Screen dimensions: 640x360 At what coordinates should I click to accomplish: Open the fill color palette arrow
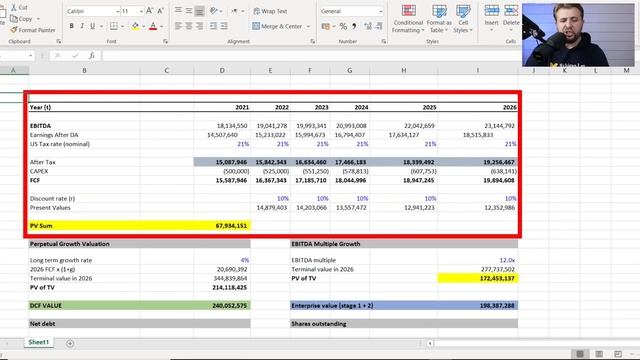(144, 27)
